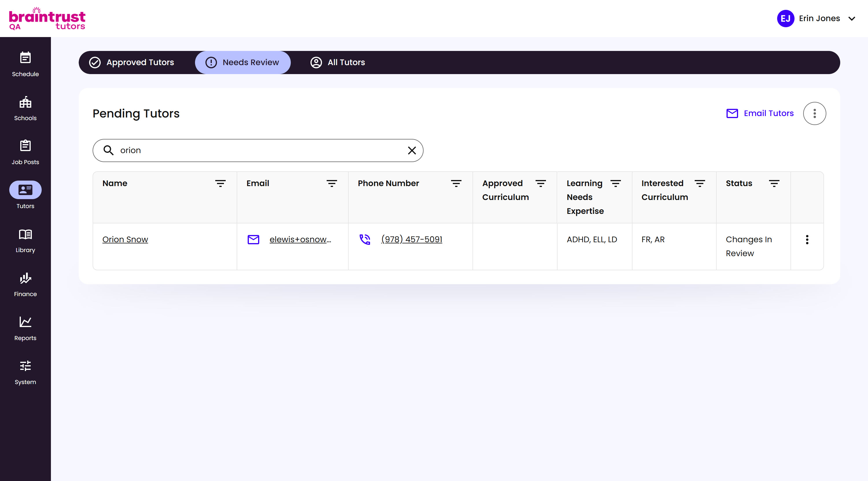Open the Finance sidebar section
Screen dimensions: 868x481
(x=25, y=284)
